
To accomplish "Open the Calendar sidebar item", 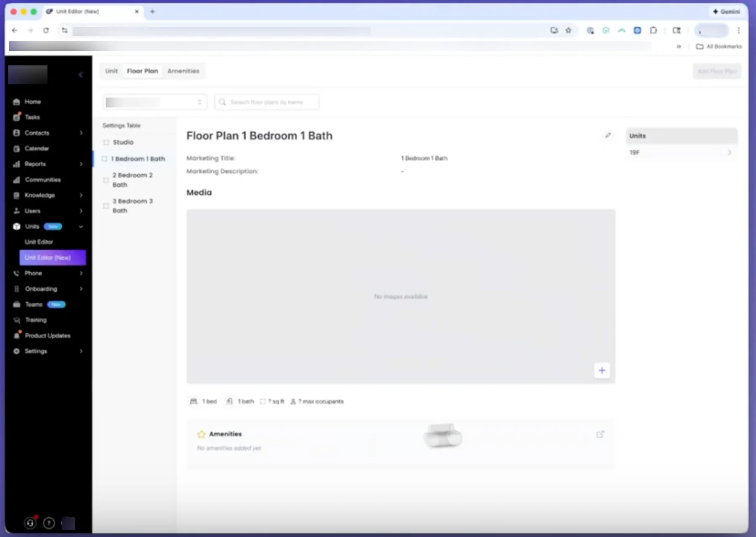I will point(37,149).
